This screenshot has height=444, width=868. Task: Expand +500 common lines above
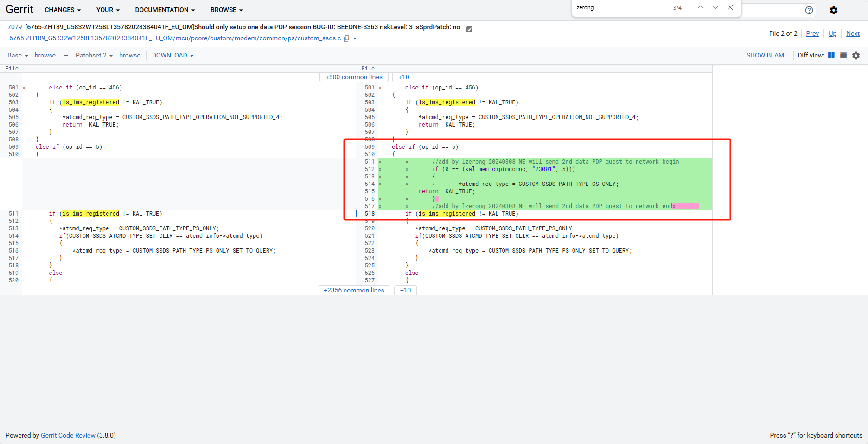coord(354,77)
